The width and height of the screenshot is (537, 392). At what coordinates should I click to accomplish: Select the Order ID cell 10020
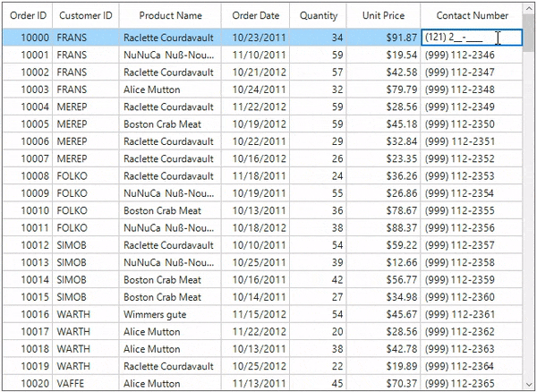click(x=28, y=383)
